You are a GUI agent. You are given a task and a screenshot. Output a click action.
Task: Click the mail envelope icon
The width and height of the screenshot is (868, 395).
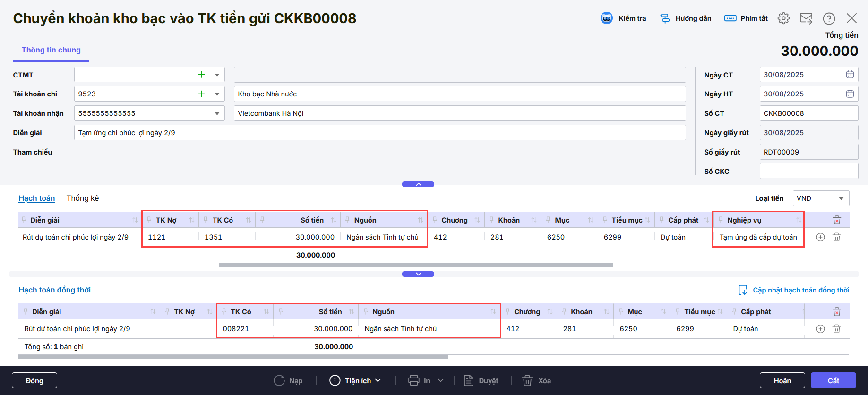pyautogui.click(x=806, y=18)
